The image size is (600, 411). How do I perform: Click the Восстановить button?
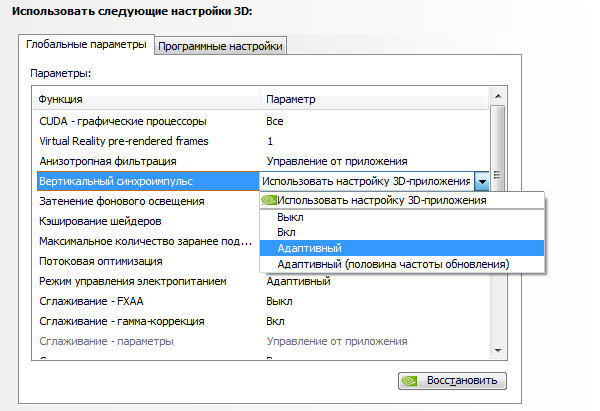[x=452, y=381]
